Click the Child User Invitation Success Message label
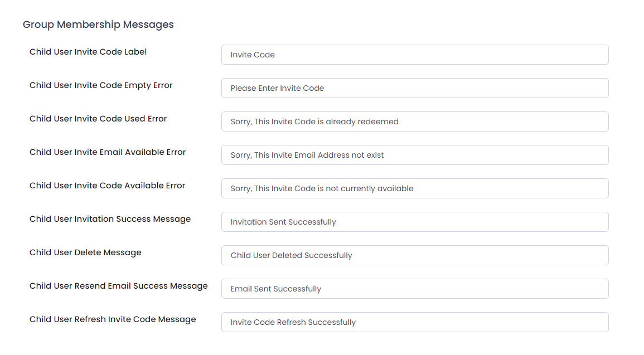Screen dimensions: 644x355 click(110, 219)
